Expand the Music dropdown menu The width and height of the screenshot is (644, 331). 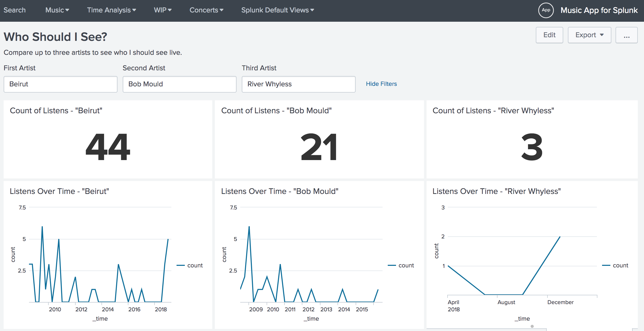click(57, 10)
